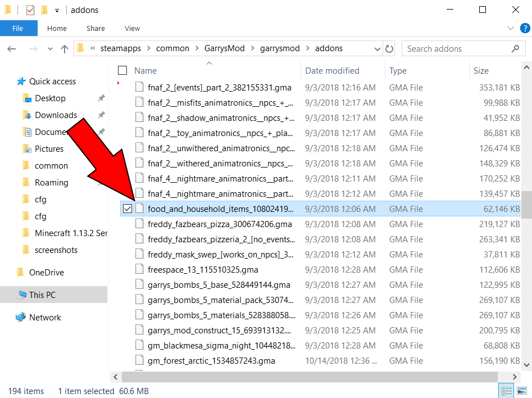This screenshot has width=532, height=398.
Task: Go up one folder level arrow
Action: click(64, 48)
